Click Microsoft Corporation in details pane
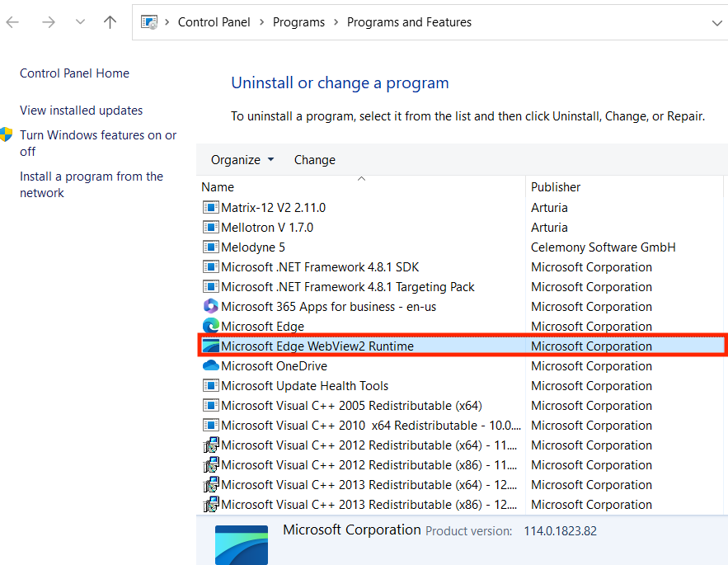The image size is (728, 565). 352,530
